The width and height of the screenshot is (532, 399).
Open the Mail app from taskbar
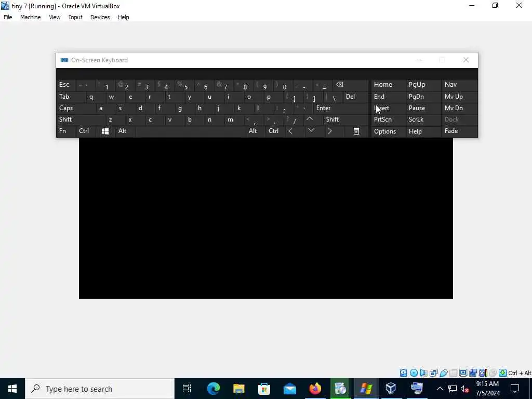[x=290, y=389]
